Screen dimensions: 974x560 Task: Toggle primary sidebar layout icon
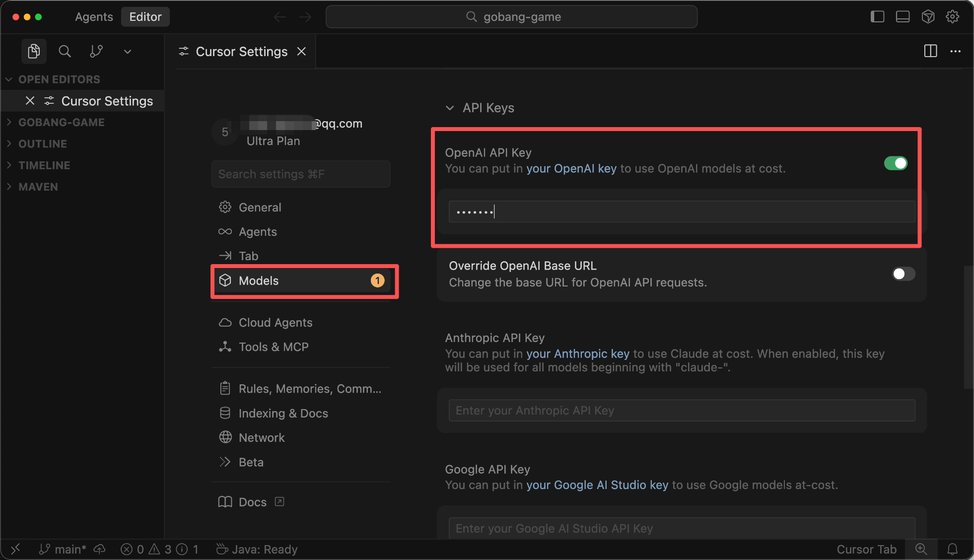click(877, 16)
